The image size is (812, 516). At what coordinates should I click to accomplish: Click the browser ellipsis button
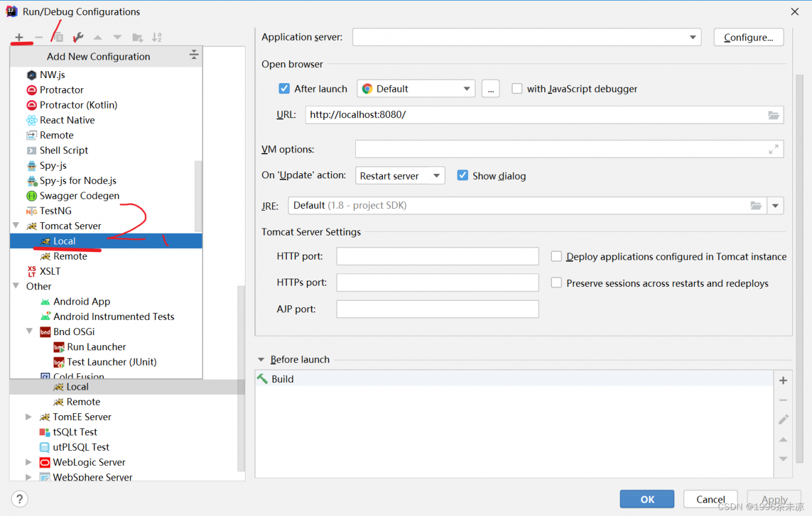tap(490, 89)
